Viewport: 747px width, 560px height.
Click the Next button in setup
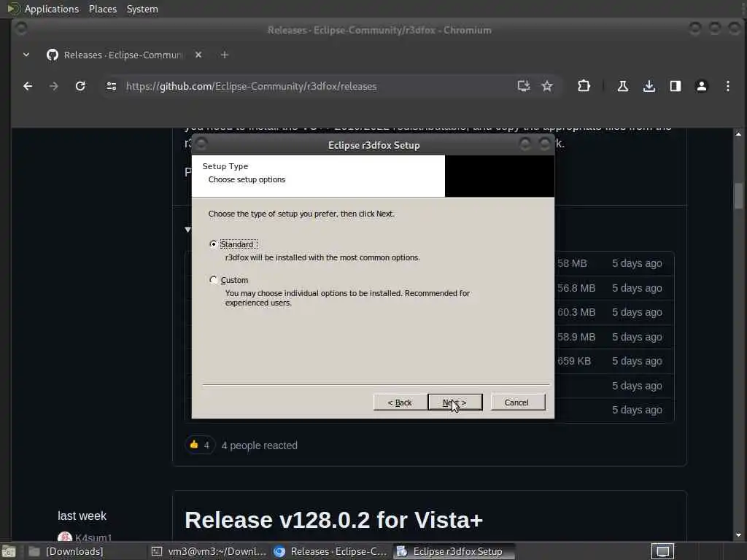455,402
